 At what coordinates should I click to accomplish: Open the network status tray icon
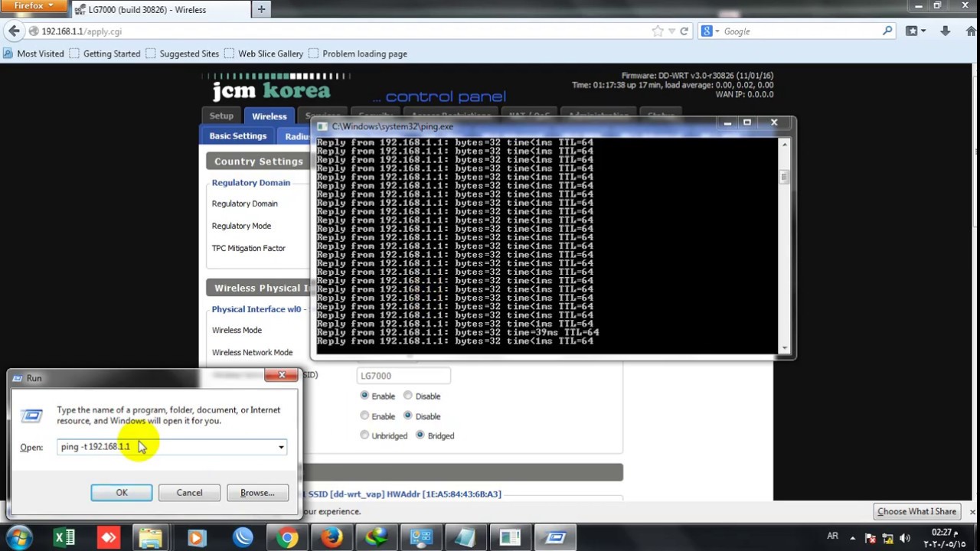pyautogui.click(x=889, y=537)
